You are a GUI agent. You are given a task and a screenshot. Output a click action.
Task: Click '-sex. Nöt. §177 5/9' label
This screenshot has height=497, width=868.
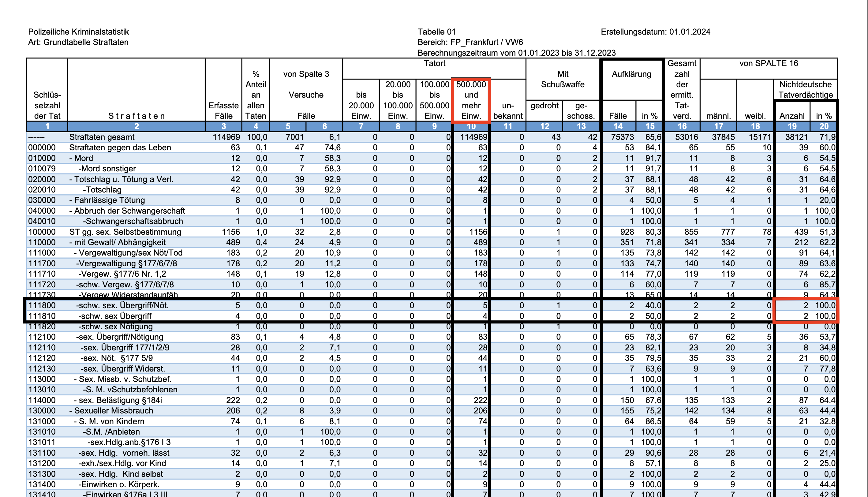point(117,358)
